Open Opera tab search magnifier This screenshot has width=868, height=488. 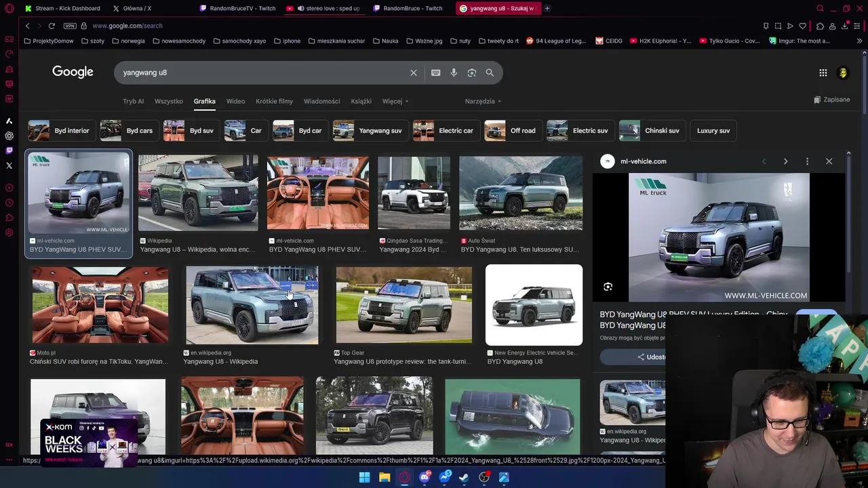820,8
